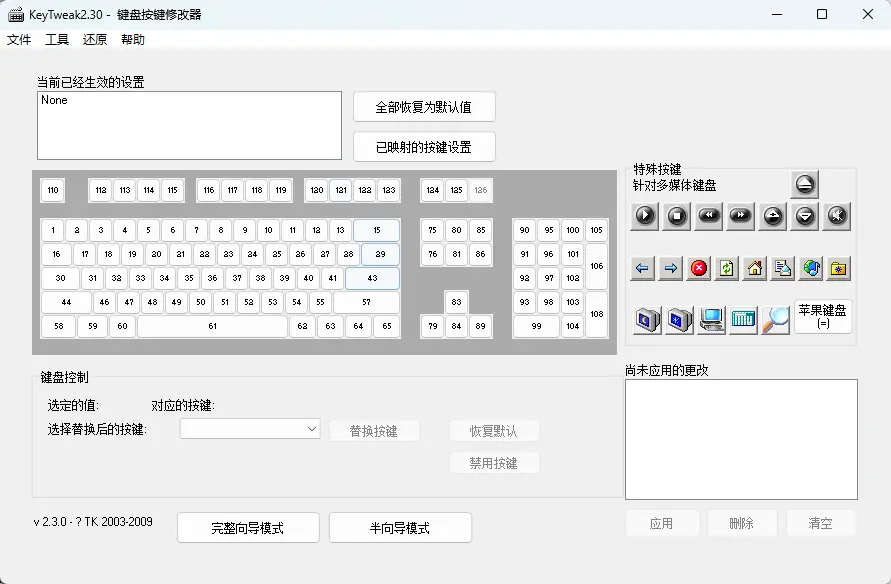This screenshot has width=891, height=584.
Task: Select numpad key 99
Action: click(536, 326)
